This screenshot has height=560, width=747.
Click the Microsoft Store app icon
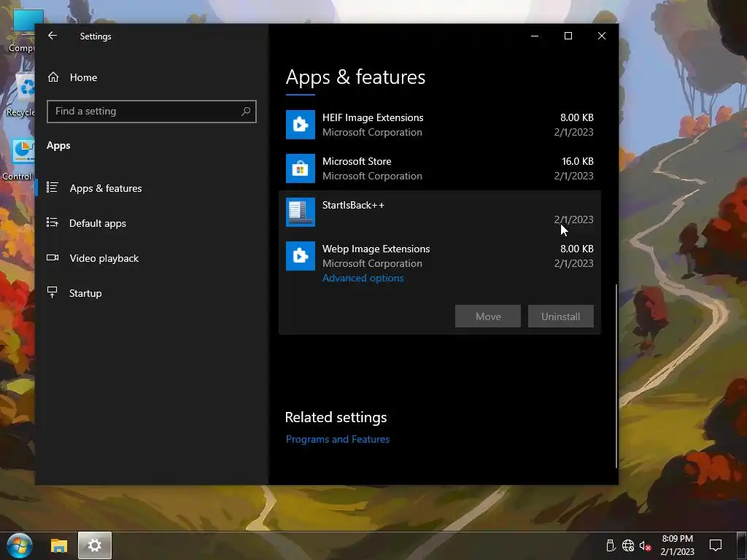click(x=300, y=168)
